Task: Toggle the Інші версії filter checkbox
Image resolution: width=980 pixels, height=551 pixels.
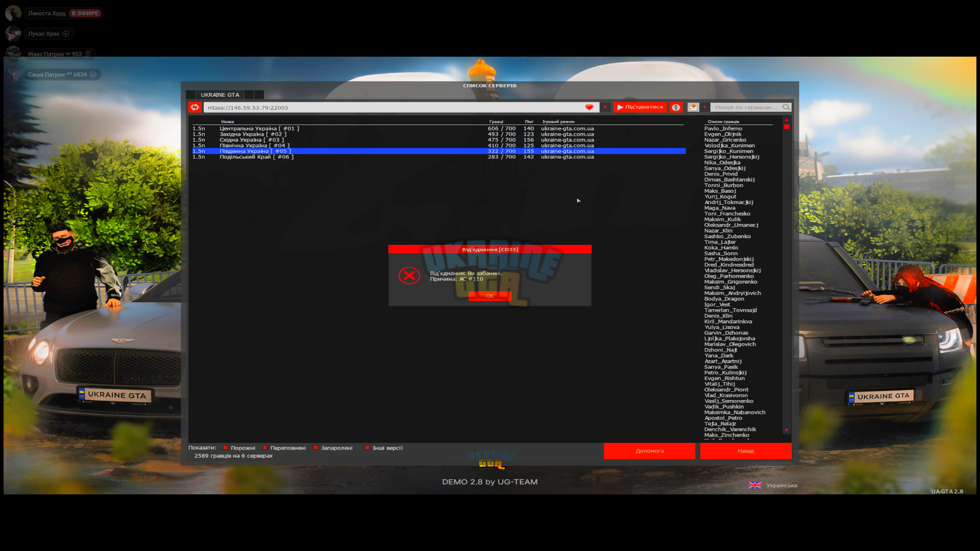Action: pos(367,447)
